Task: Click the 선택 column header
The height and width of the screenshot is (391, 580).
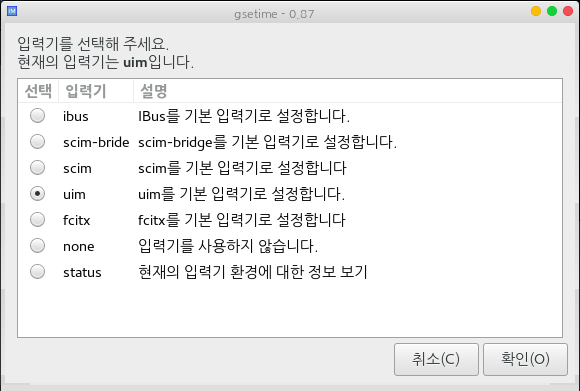Action: tap(38, 91)
